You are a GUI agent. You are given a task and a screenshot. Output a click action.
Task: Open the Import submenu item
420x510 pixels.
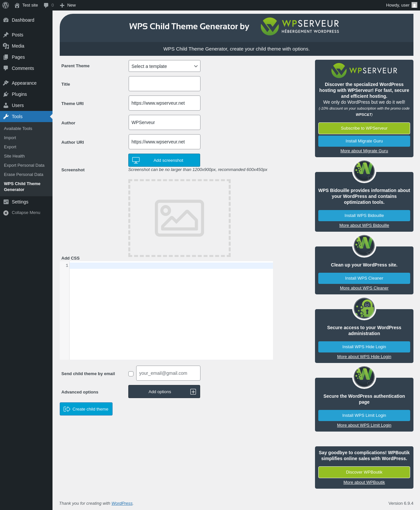(10, 138)
